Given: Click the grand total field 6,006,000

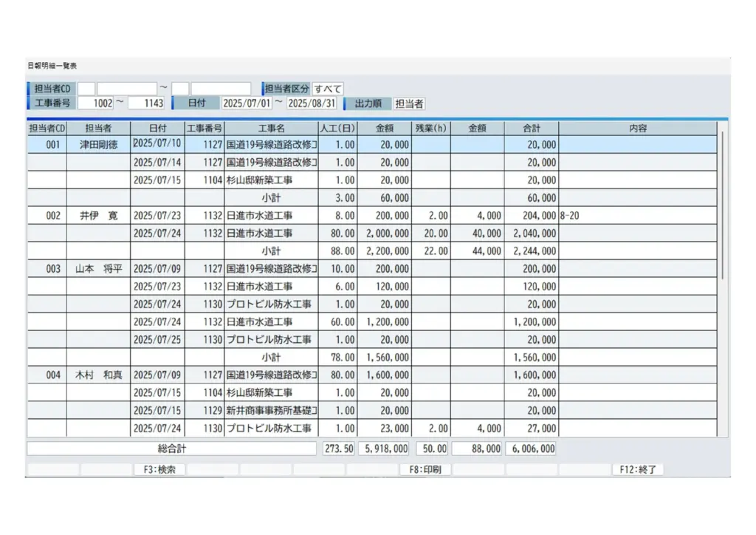Looking at the screenshot, I should click(x=531, y=449).
